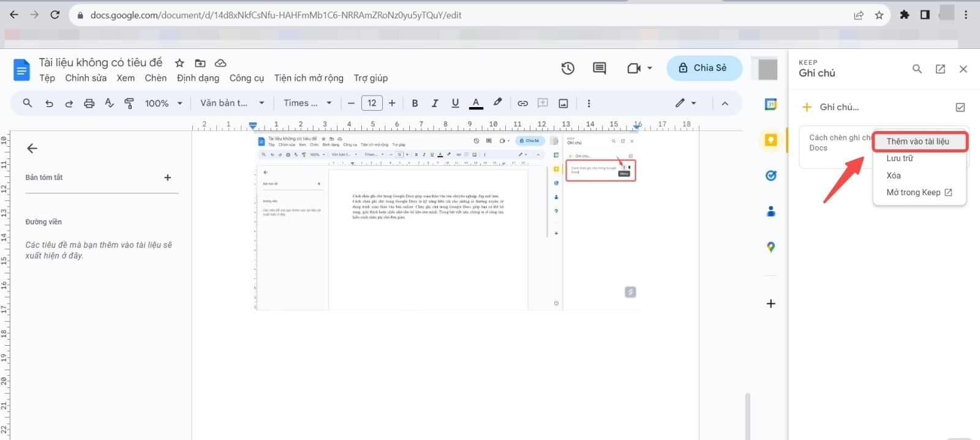
Task: Choose Mở trong Keep option
Action: 920,193
